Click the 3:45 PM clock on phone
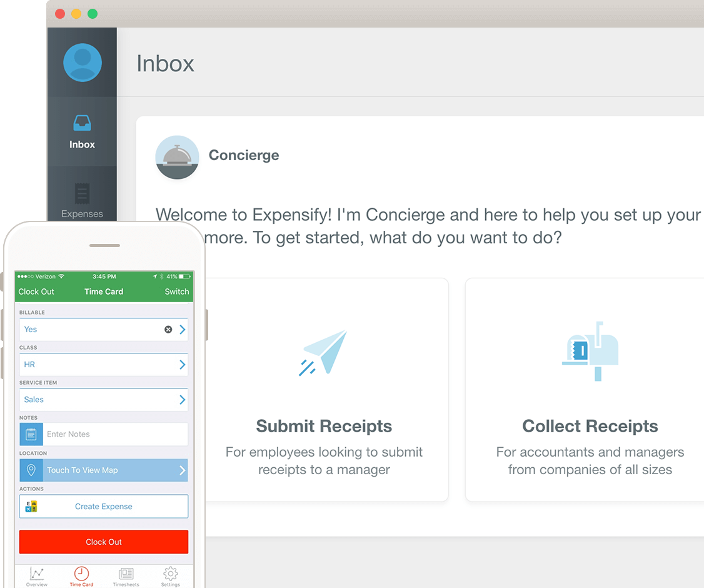The width and height of the screenshot is (704, 588). [104, 276]
